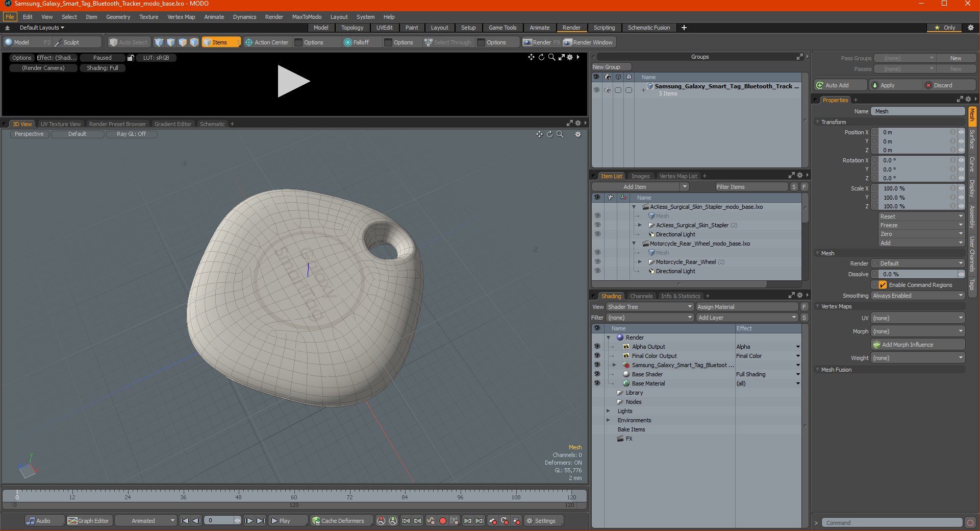
Task: Open Add Layer dropdown
Action: [747, 318]
